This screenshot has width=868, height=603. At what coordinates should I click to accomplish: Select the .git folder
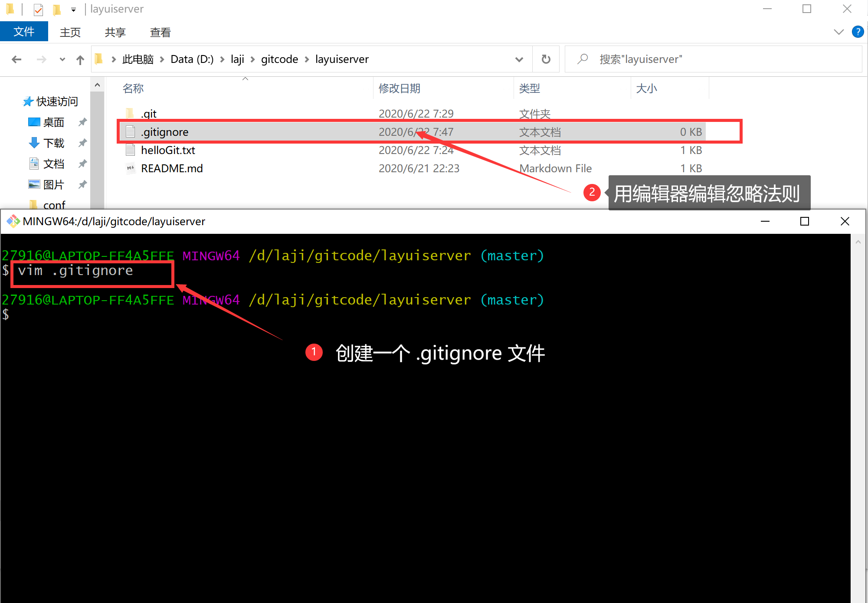tap(149, 114)
